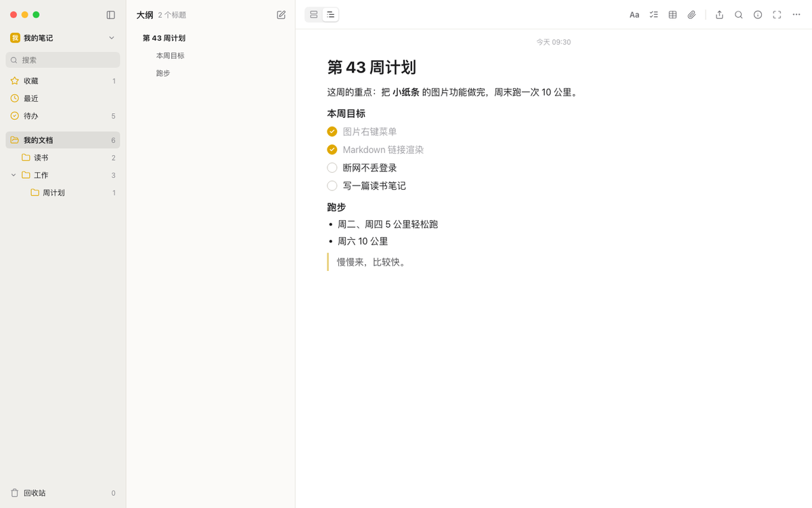The height and width of the screenshot is (508, 812).
Task: Click the 今天 09:30 timestamp
Action: pyautogui.click(x=554, y=42)
